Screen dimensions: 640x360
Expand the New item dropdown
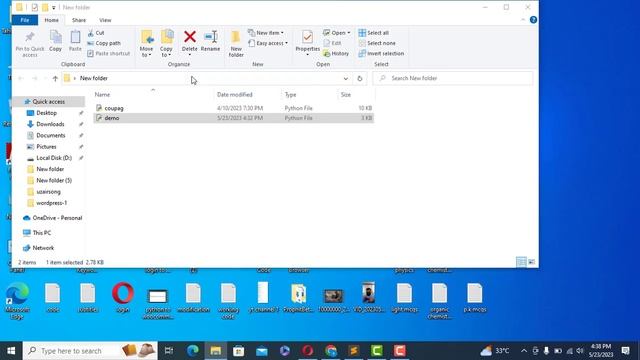point(266,33)
